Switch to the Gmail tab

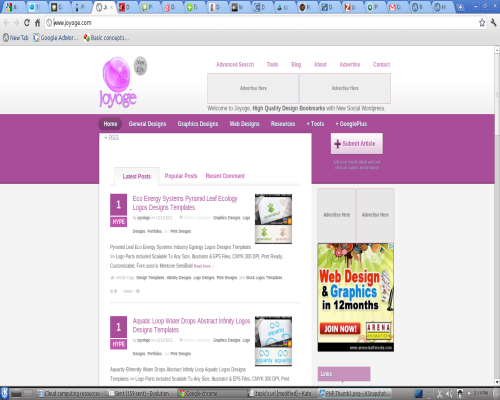point(395,7)
